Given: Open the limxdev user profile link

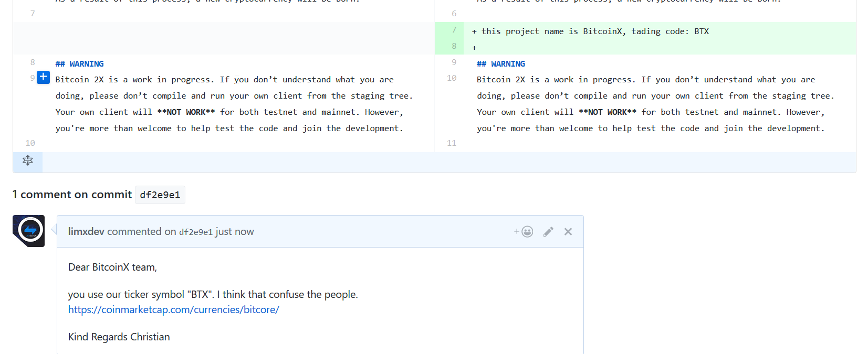Looking at the screenshot, I should (x=86, y=231).
